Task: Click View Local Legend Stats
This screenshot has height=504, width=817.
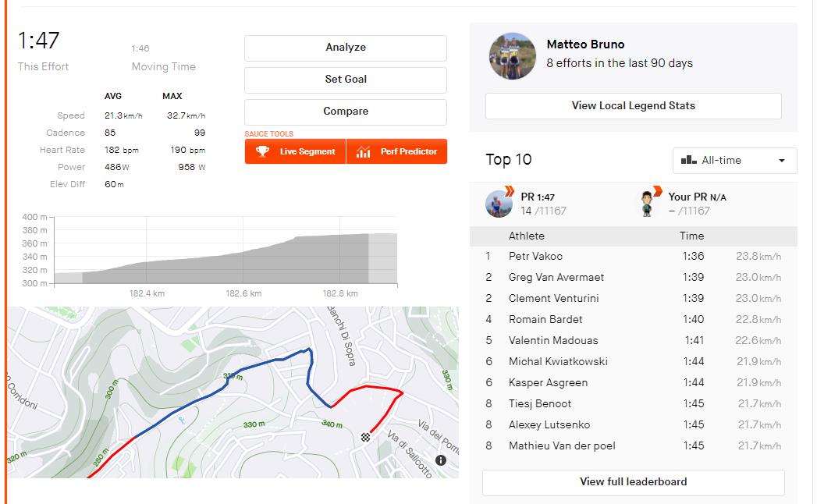Action: click(633, 106)
